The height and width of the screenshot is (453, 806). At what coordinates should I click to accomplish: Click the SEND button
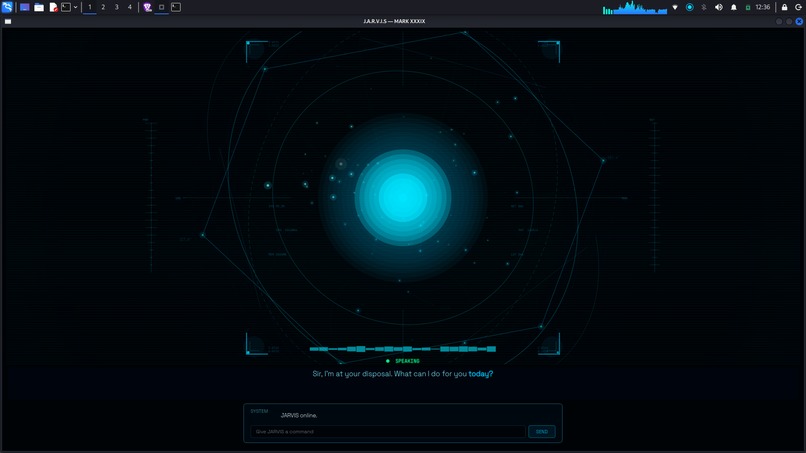542,431
